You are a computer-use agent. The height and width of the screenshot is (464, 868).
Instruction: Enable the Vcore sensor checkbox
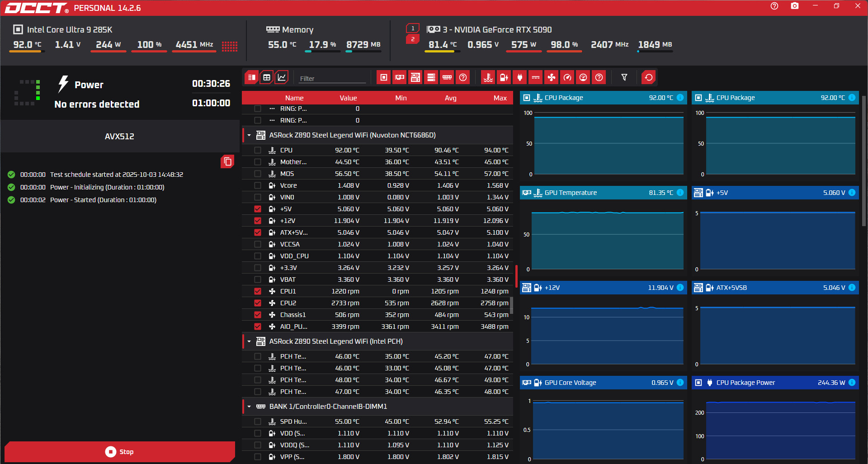coord(258,185)
